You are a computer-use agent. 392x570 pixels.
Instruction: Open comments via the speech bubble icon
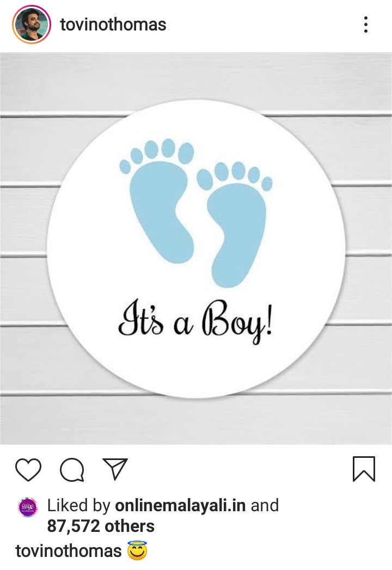[x=72, y=470]
